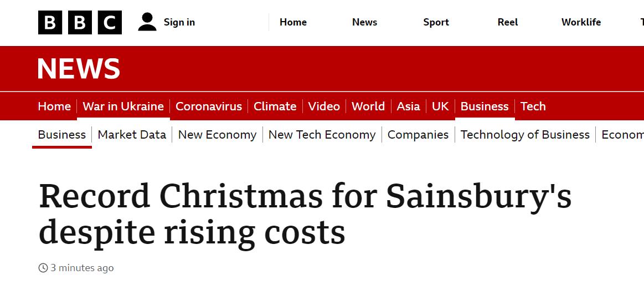Open War in Ukraine section

123,106
